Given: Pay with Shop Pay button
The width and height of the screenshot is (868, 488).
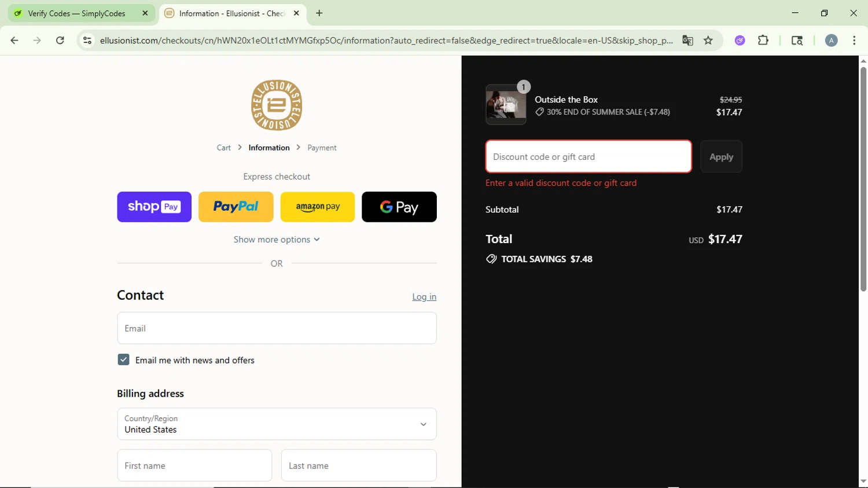Looking at the screenshot, I should pos(154,207).
